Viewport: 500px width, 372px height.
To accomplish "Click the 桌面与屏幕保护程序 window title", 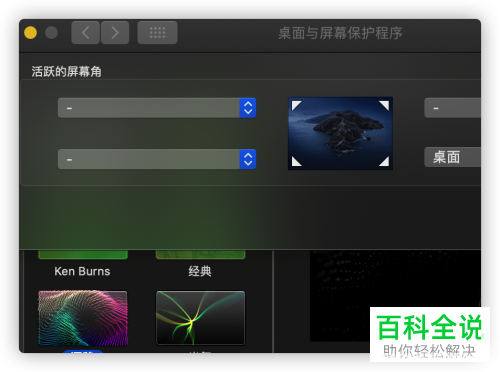I will pyautogui.click(x=340, y=33).
